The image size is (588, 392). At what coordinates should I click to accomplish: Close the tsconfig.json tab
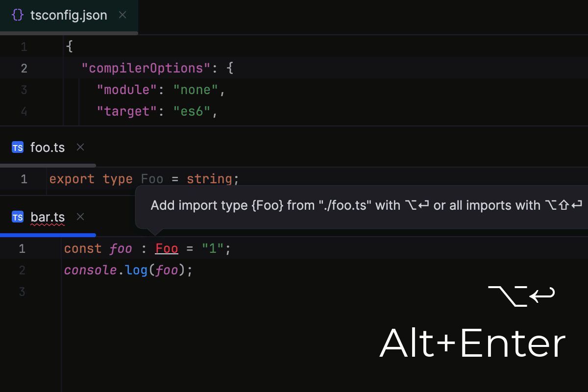tap(122, 15)
